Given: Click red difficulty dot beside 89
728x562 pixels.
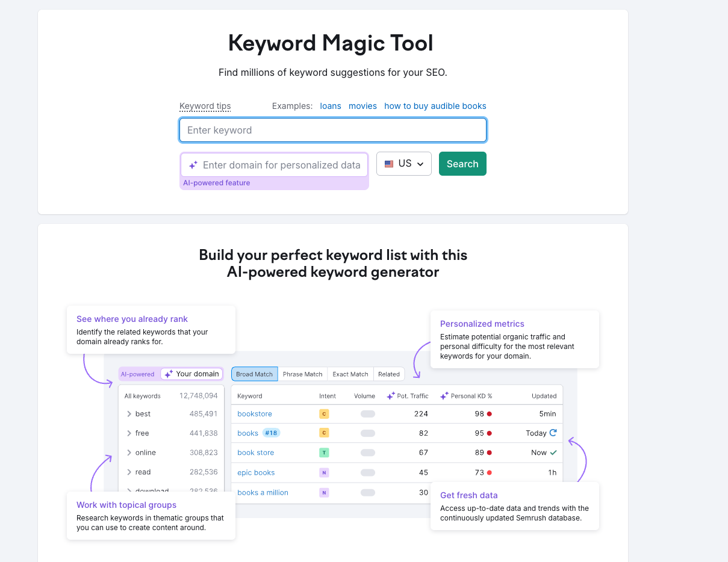Looking at the screenshot, I should click(x=490, y=452).
